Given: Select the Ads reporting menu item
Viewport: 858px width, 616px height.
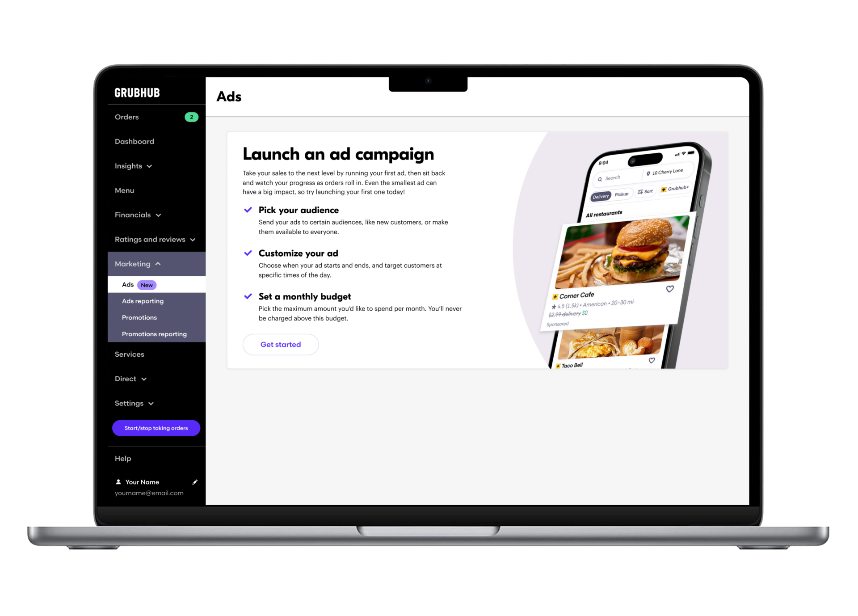Looking at the screenshot, I should coord(142,301).
